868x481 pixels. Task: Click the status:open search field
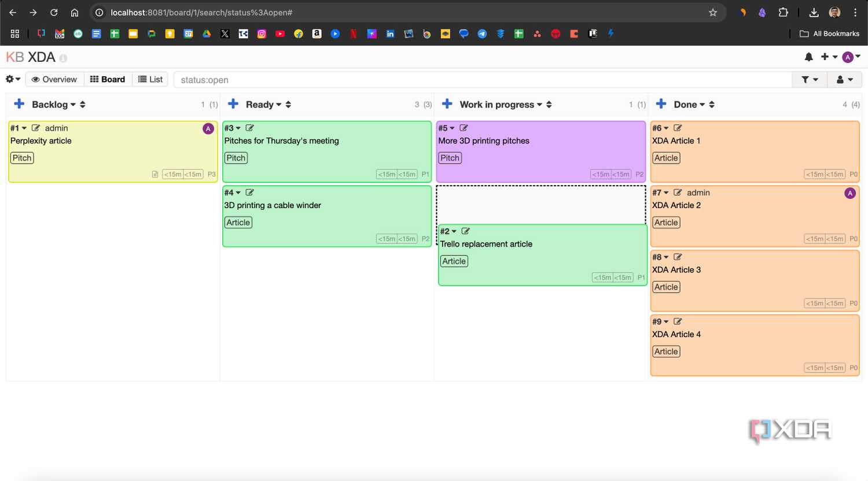483,80
